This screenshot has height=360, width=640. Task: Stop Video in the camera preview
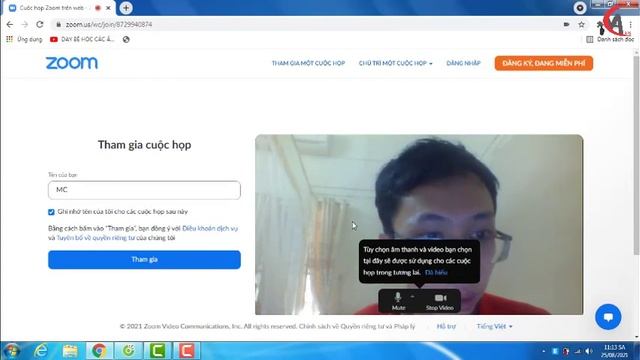pos(440,301)
